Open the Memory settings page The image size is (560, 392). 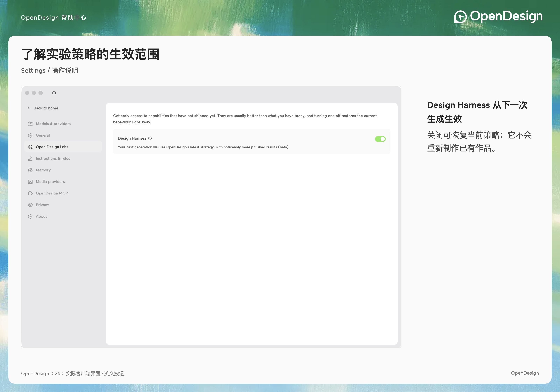tap(63, 170)
